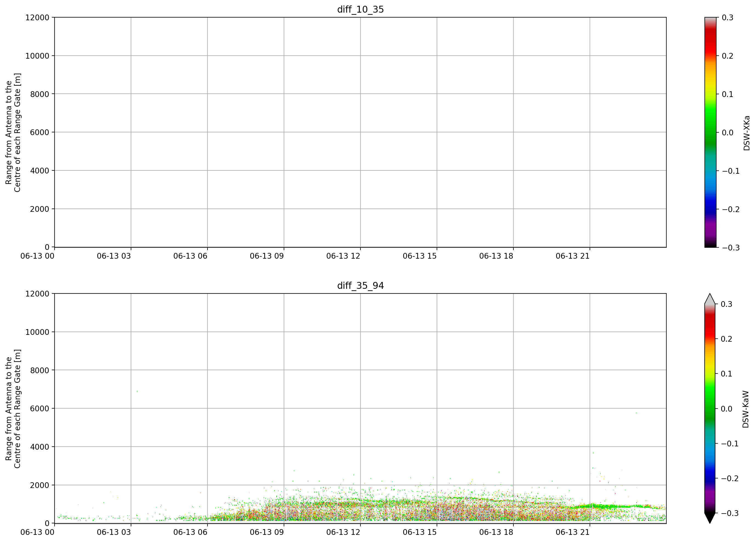Click '06-13 00' tick label of diff_10_35 plot
This screenshot has width=756, height=542.
click(x=37, y=256)
